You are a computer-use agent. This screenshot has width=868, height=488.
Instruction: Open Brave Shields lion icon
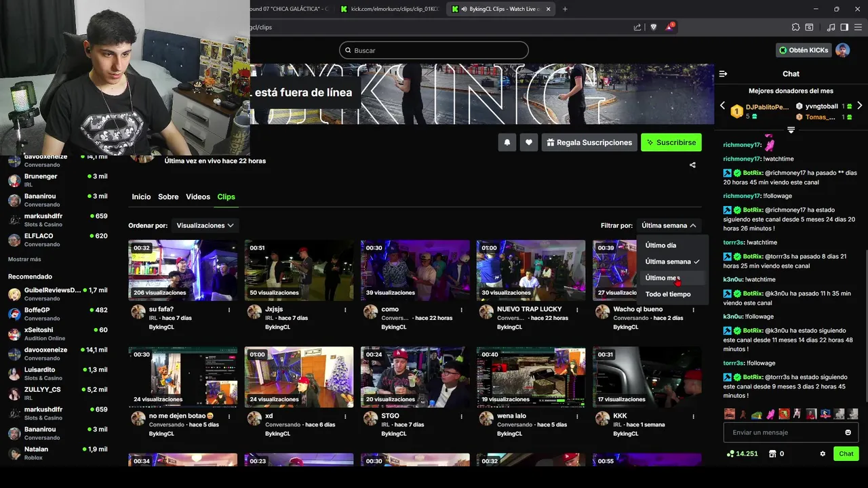[x=654, y=27]
